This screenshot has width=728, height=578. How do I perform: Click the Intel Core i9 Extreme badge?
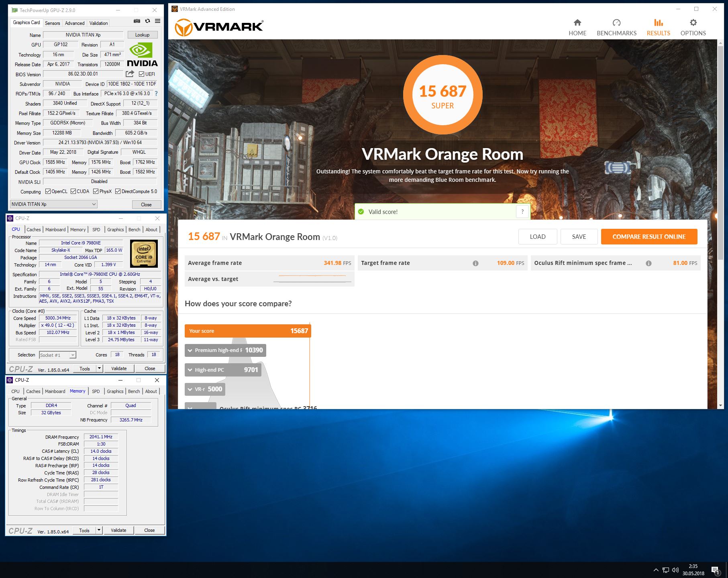coord(144,254)
